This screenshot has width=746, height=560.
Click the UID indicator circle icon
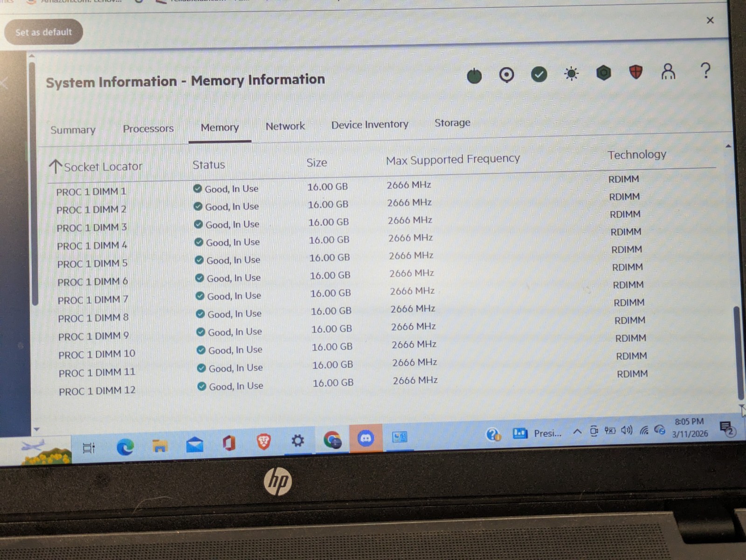tap(506, 75)
